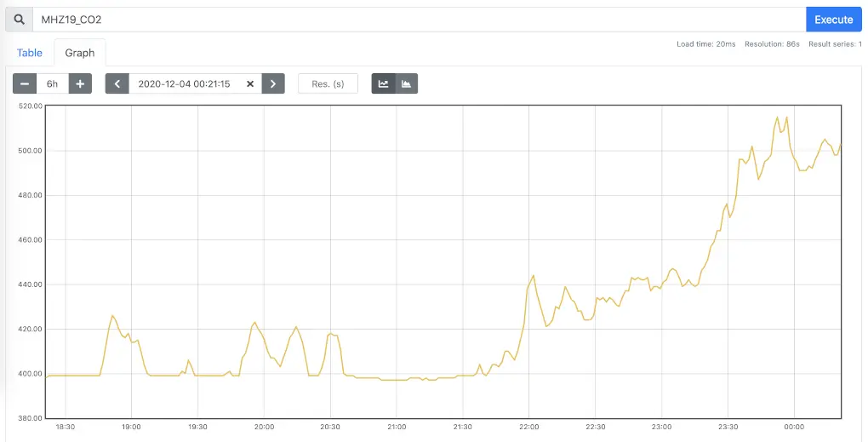
Task: Increase time range with plus button
Action: tap(80, 83)
